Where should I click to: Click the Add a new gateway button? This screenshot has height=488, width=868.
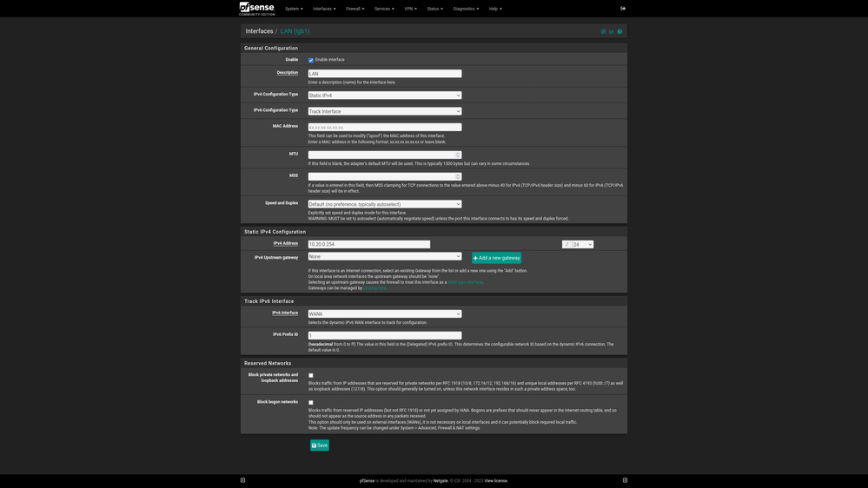tap(496, 258)
